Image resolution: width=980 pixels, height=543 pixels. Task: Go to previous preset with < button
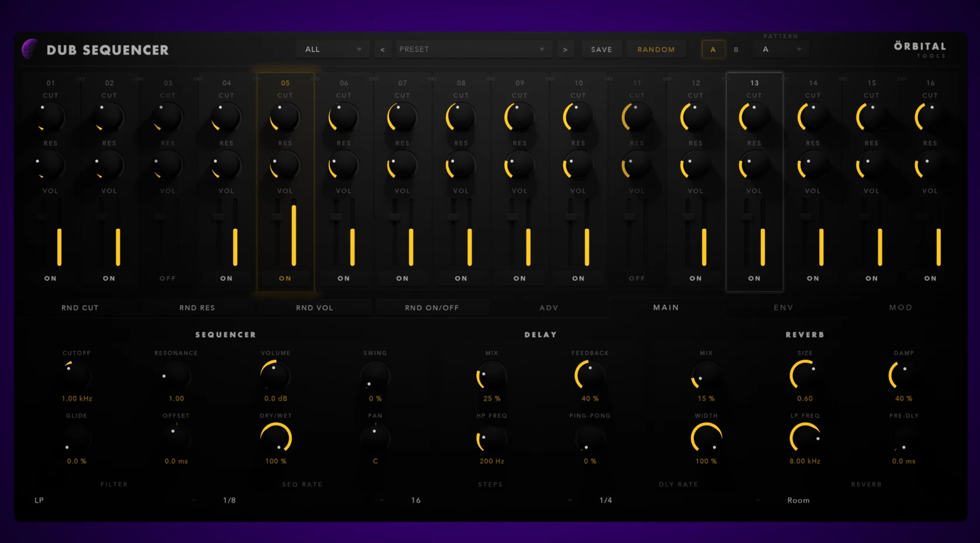tap(383, 50)
